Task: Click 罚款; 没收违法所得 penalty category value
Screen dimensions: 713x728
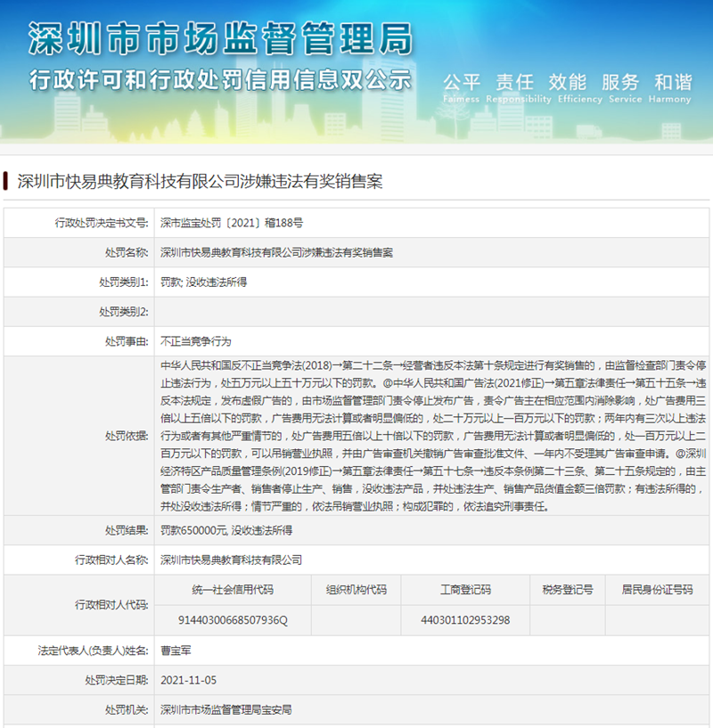Action: (x=203, y=282)
